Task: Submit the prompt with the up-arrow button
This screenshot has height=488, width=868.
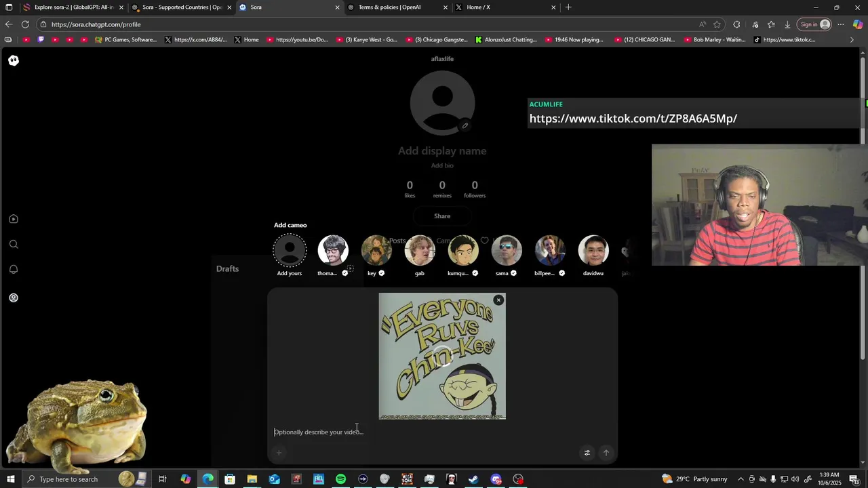Action: click(606, 453)
